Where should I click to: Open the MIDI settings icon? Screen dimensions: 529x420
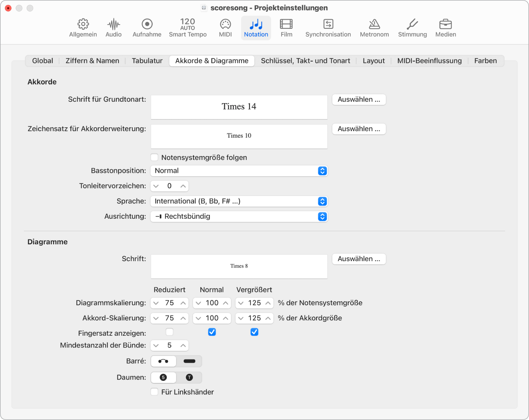click(x=225, y=28)
